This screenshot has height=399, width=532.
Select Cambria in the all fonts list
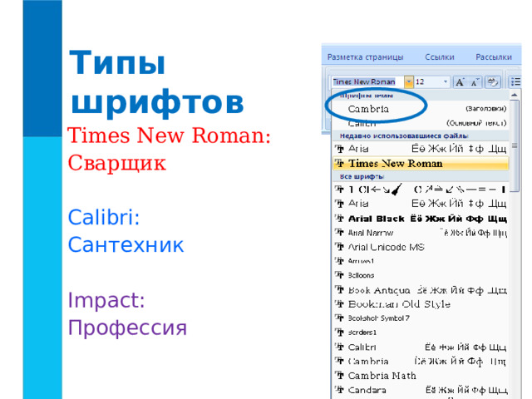pyautogui.click(x=421, y=362)
